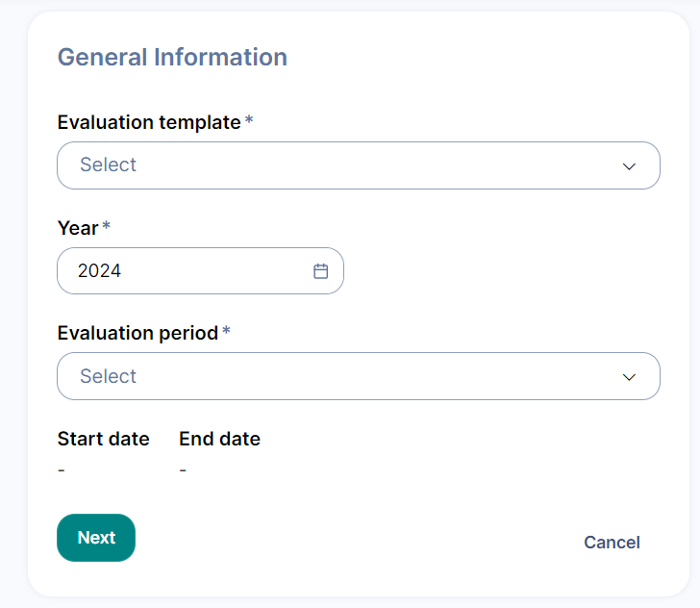Click the Evaluation period label
Screen dimensions: 700x608
click(x=137, y=333)
